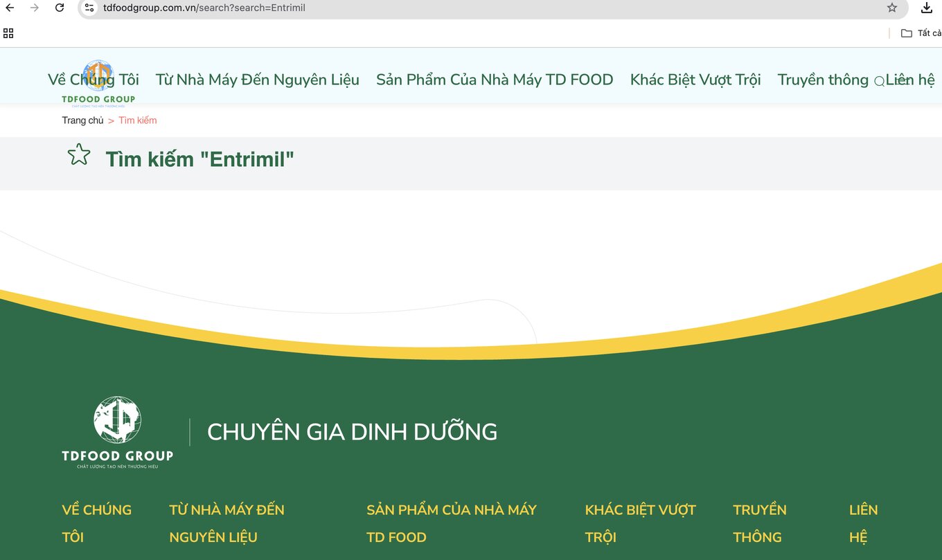Open 'Khác Biệt Vượt Trội' header menu
The height and width of the screenshot is (560, 942).
coord(695,80)
